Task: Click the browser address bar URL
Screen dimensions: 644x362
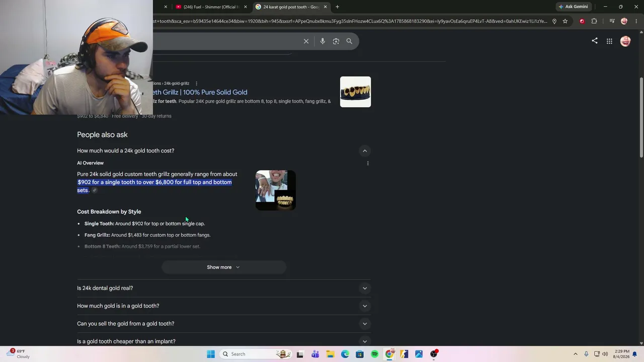Action: 350,21
